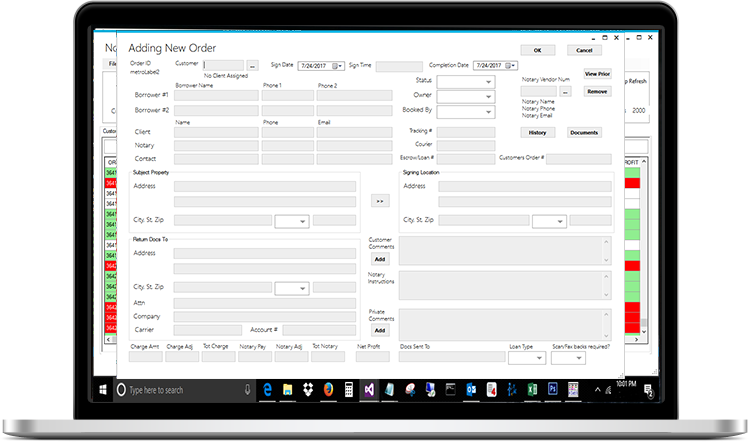Image resolution: width=749 pixels, height=442 pixels.
Task: Click the Windows Start button
Action: coord(102,388)
